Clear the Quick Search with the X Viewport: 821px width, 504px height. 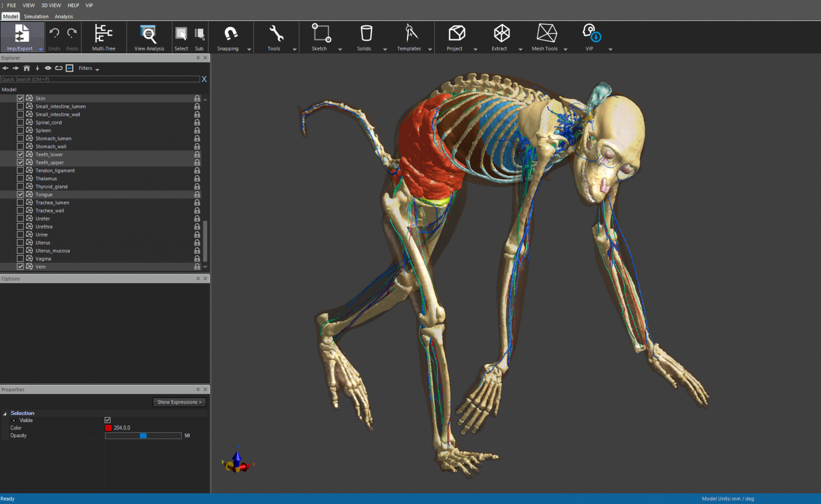(204, 79)
